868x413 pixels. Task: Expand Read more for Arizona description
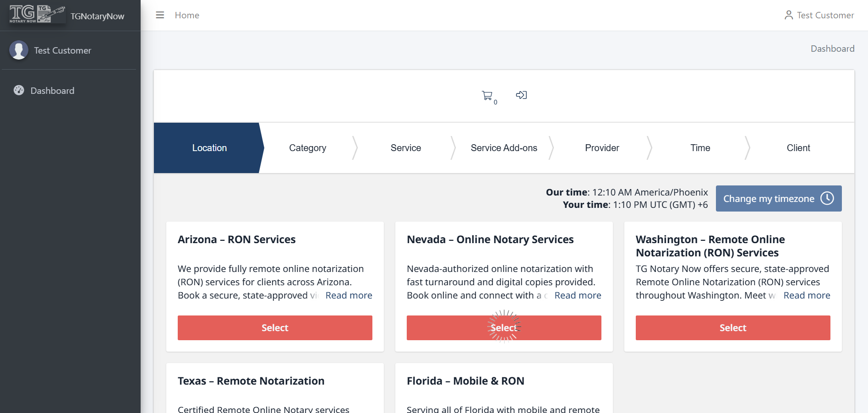point(349,295)
